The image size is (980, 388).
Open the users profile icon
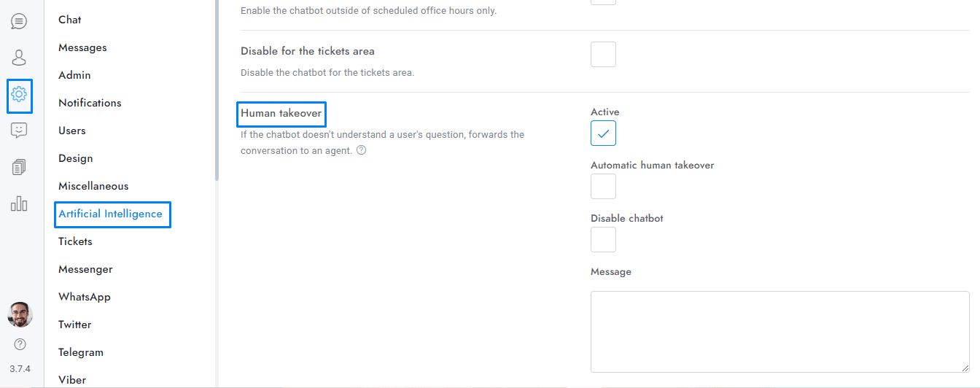pyautogui.click(x=19, y=58)
